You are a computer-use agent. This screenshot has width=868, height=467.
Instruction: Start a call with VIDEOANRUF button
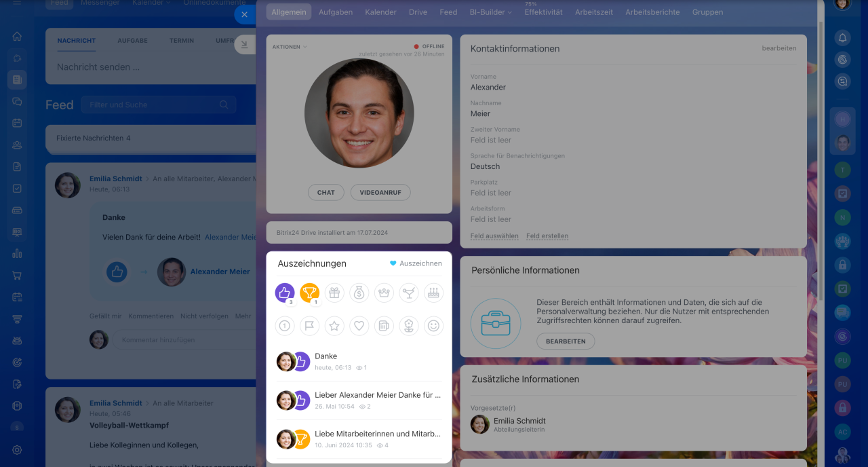tap(380, 193)
